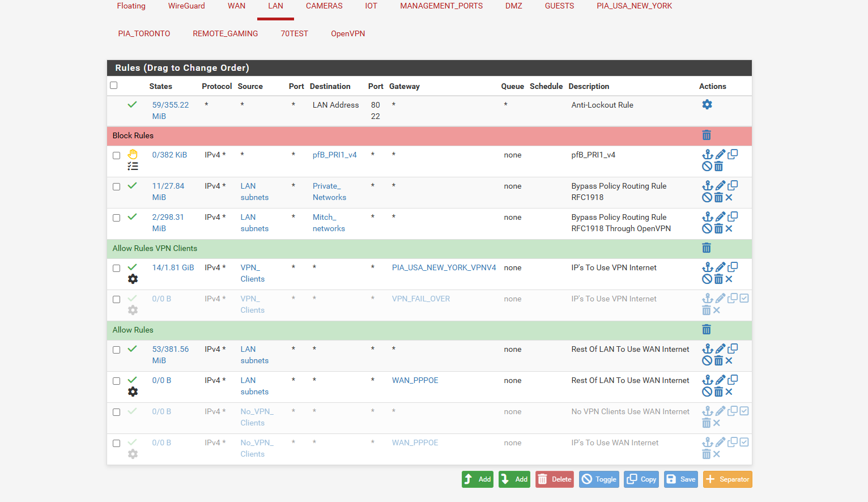Open the Private_Networks alias link
Screen dimensions: 868x502
point(329,192)
